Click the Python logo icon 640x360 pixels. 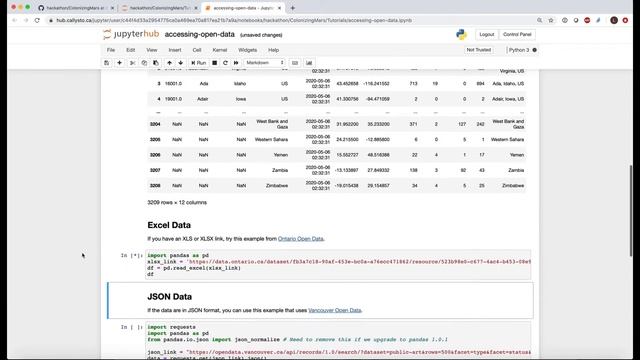point(462,35)
